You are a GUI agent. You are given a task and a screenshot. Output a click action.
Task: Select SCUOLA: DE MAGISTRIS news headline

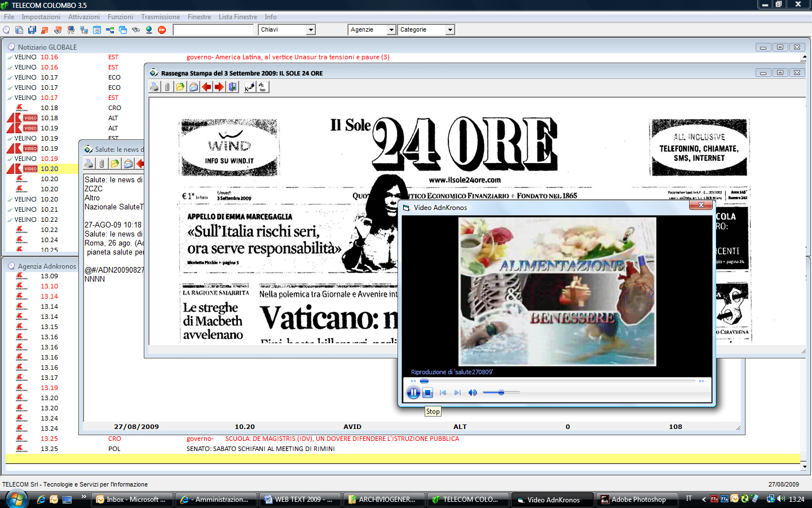coord(342,439)
